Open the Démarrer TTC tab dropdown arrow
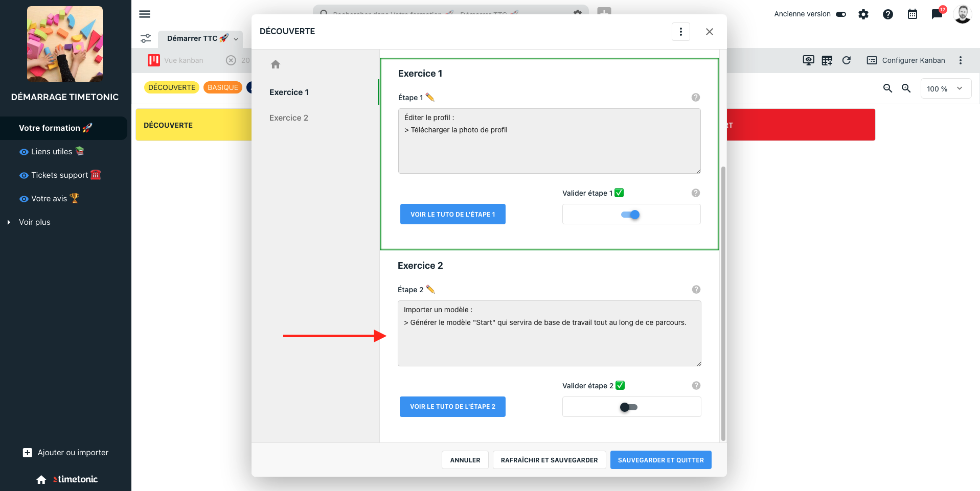Image resolution: width=980 pixels, height=491 pixels. pos(236,39)
